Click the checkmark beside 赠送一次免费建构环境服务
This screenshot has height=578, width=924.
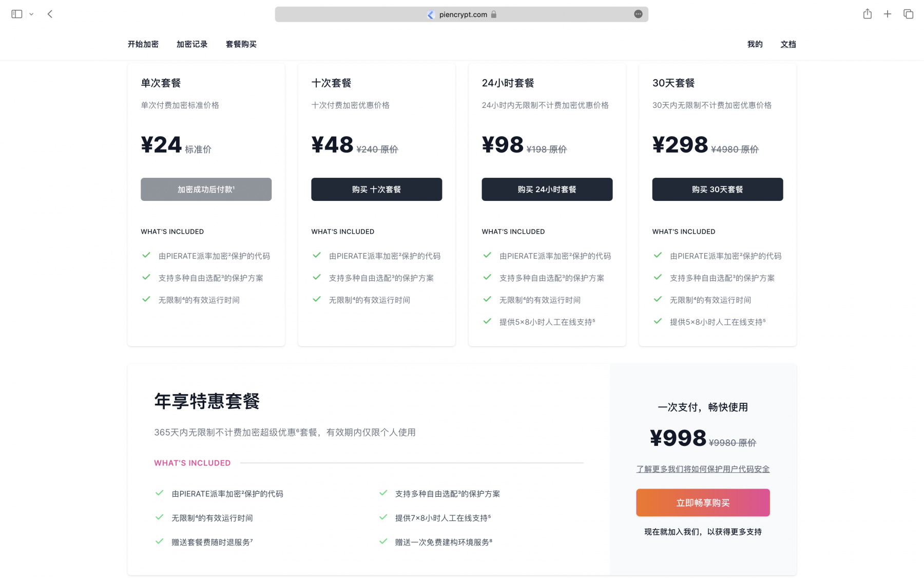(x=383, y=542)
